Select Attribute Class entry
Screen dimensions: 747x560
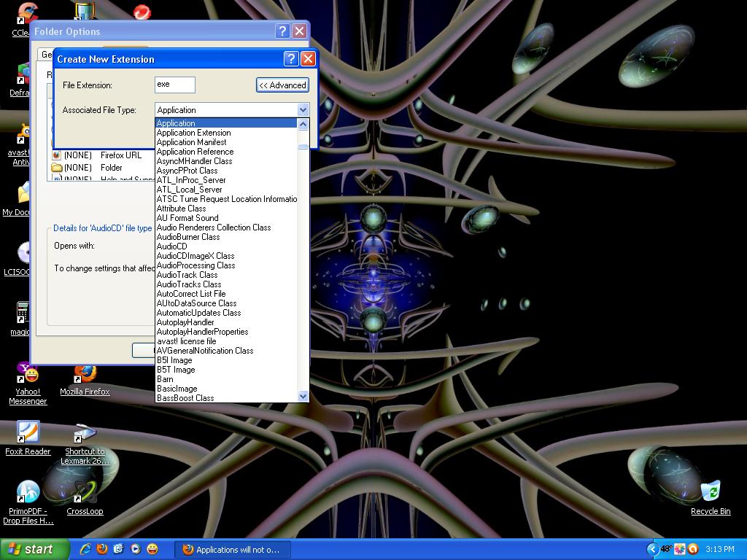tap(226, 209)
